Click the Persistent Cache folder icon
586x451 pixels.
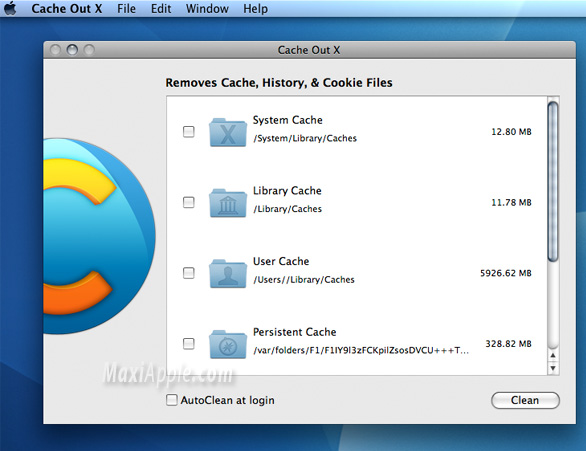[228, 344]
